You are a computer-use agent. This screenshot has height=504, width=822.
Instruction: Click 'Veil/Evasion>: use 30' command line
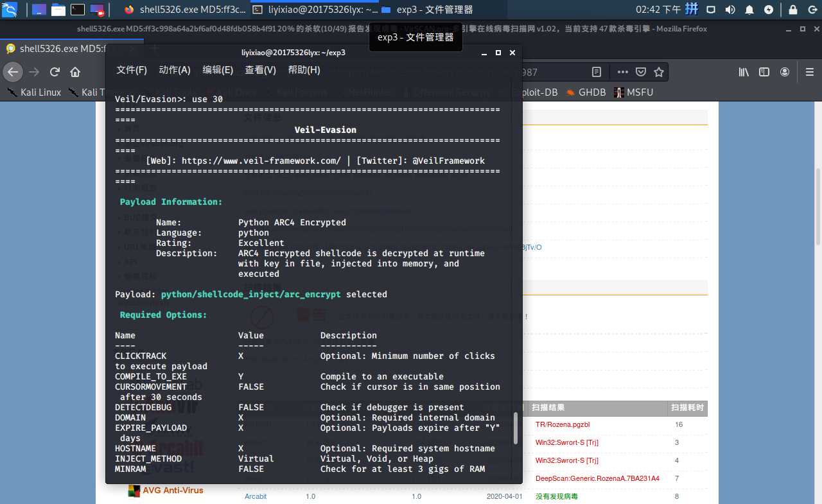click(x=169, y=99)
